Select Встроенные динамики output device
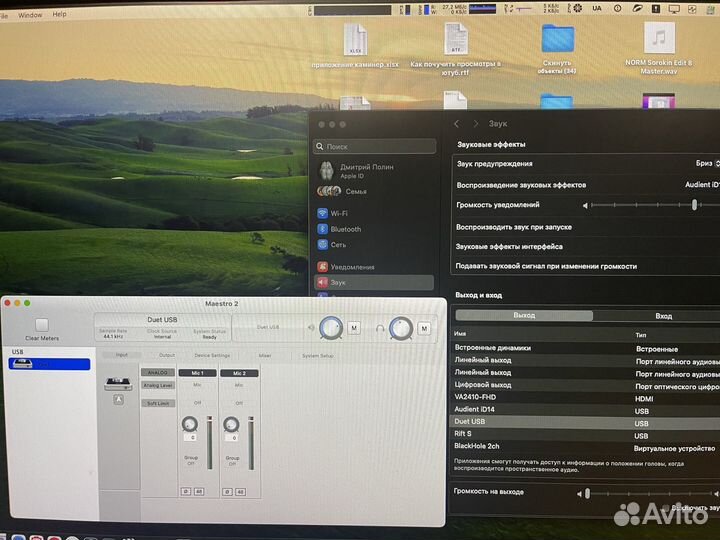The image size is (720, 540). (x=586, y=348)
